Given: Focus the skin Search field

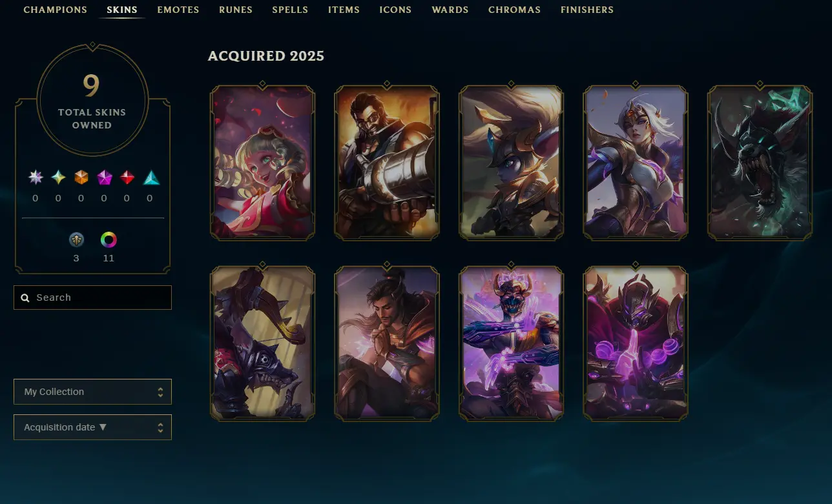Looking at the screenshot, I should pyautogui.click(x=92, y=297).
